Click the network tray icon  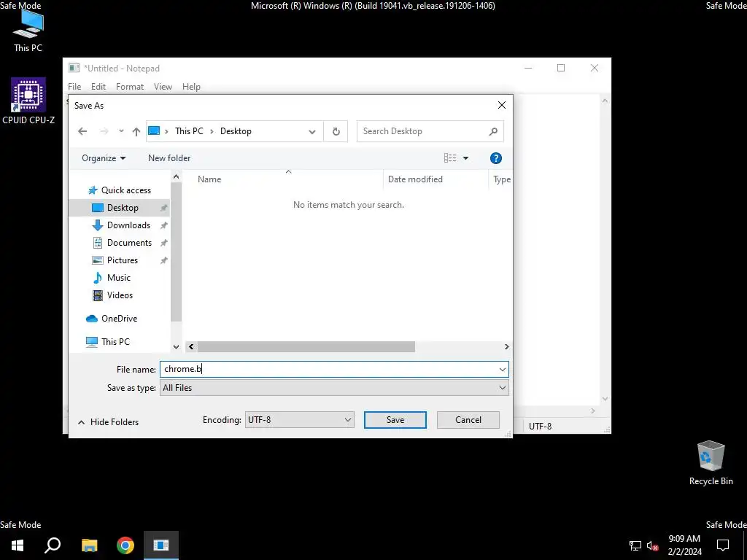[x=635, y=545]
